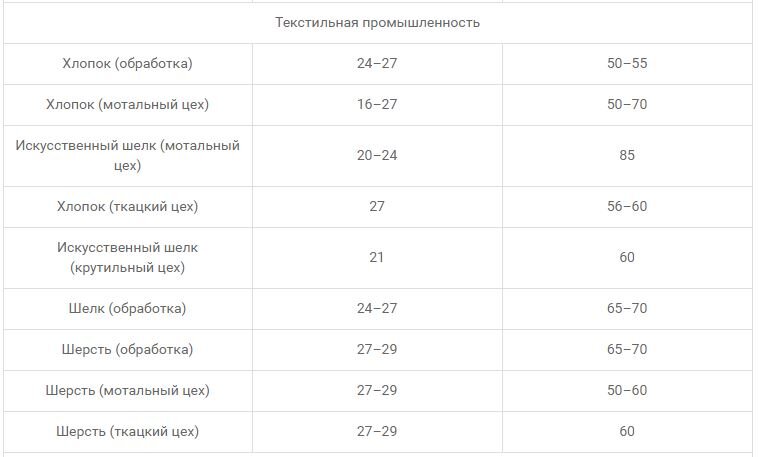Click temperature value 21 for крутильный цех
The height and width of the screenshot is (457, 758).
pos(377,257)
